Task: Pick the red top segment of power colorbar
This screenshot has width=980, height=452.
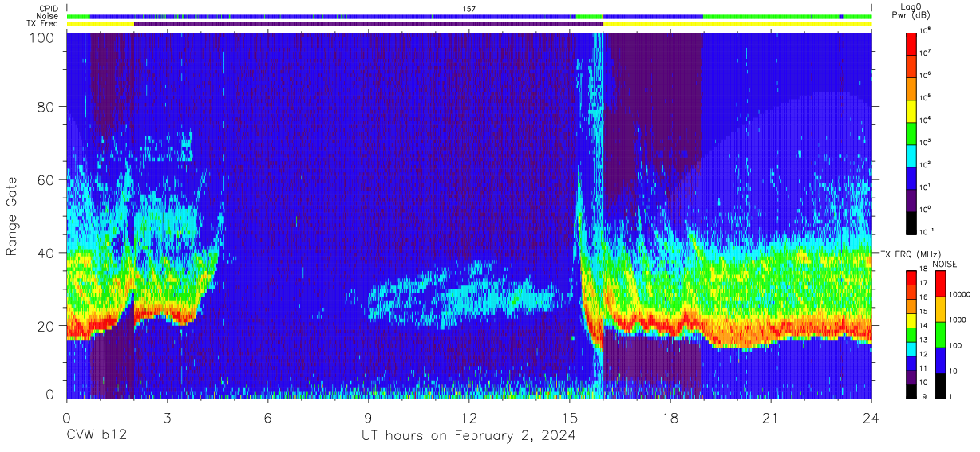Action: [911, 42]
